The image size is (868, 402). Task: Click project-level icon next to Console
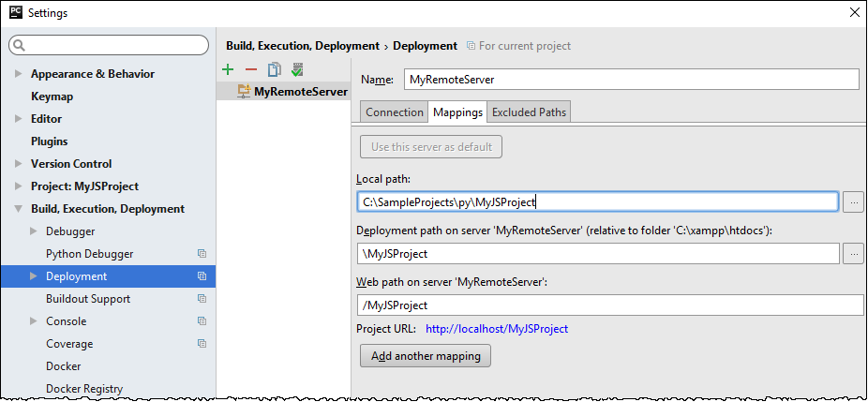(x=202, y=321)
